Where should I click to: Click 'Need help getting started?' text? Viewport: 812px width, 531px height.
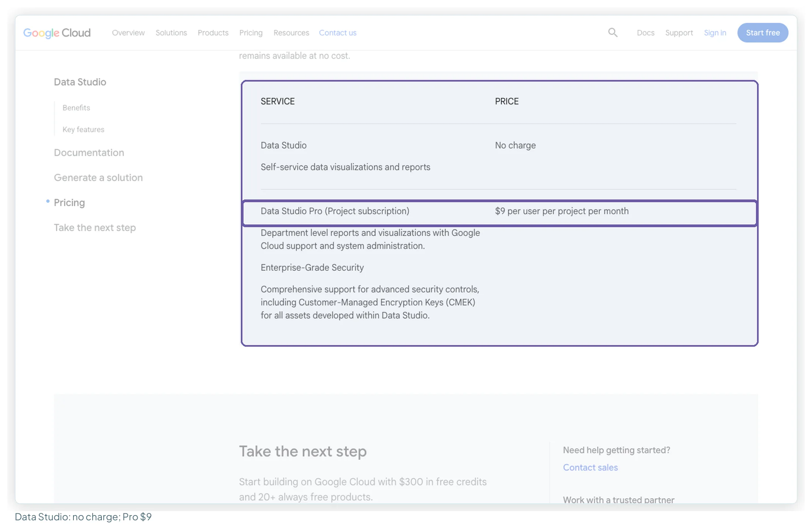point(616,450)
